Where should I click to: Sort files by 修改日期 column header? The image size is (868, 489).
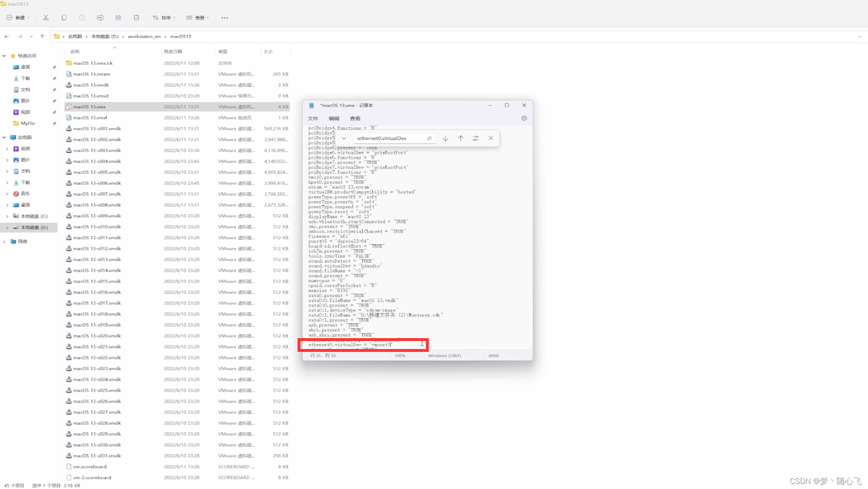pyautogui.click(x=173, y=51)
